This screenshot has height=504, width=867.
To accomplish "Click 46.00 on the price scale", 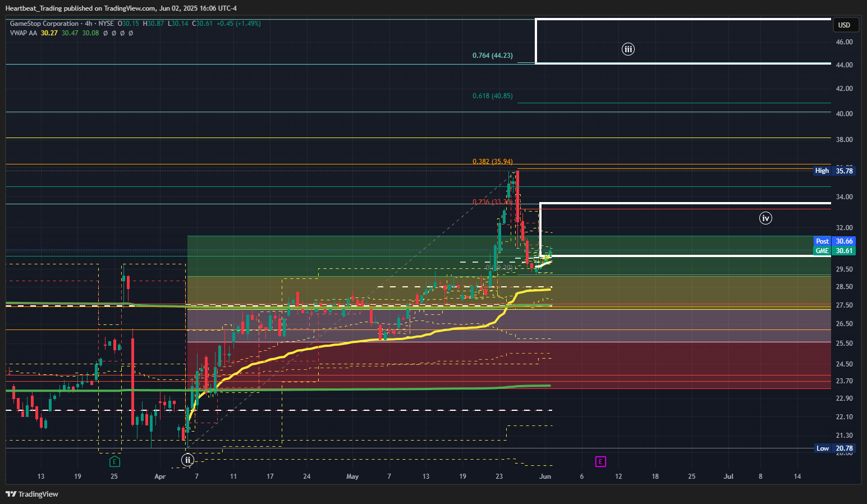I will (844, 42).
